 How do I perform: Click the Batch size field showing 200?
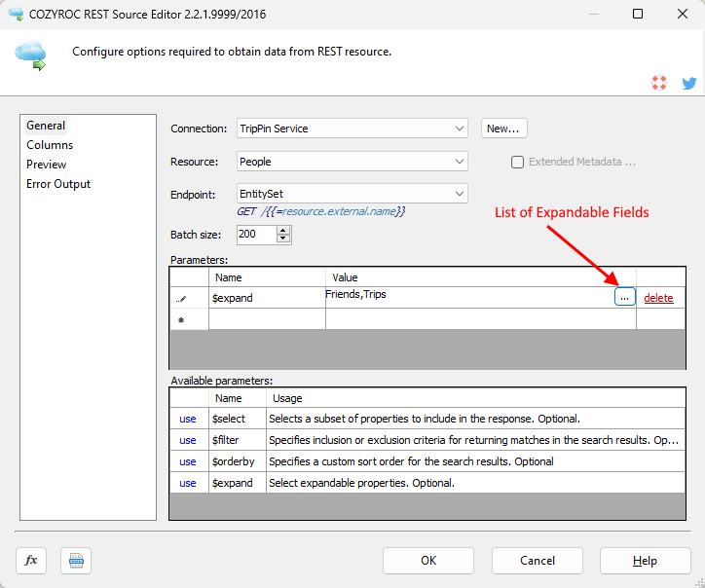point(257,235)
